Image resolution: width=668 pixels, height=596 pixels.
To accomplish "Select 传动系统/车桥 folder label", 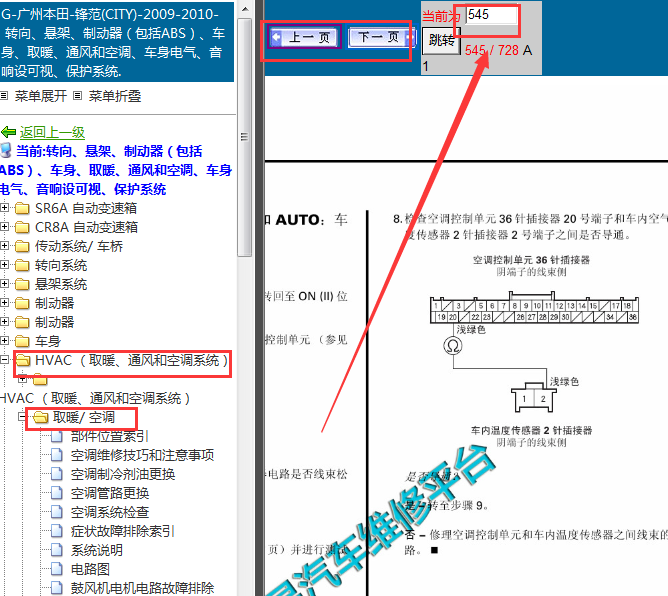I will [x=79, y=246].
